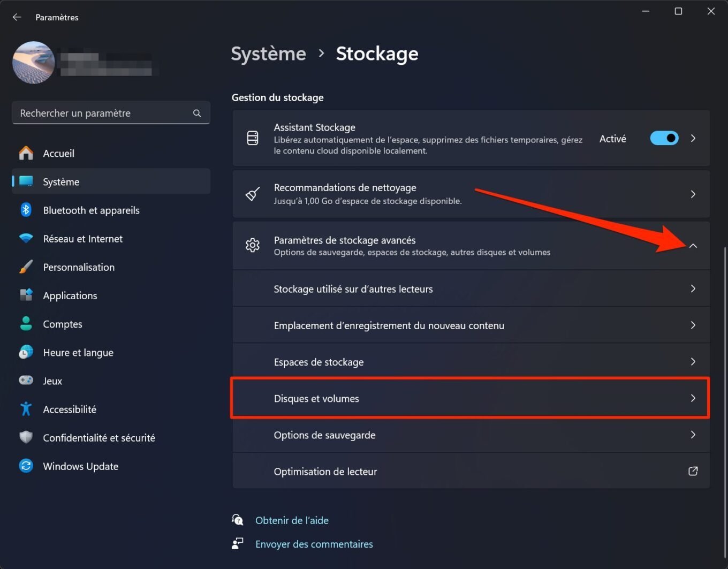This screenshot has height=569, width=728.
Task: Click the Windows Update refresh icon
Action: [26, 466]
